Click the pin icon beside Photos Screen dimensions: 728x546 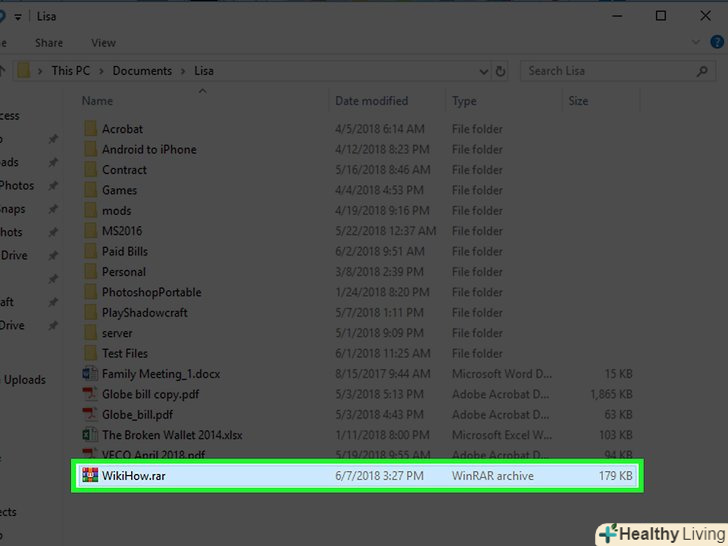53,186
